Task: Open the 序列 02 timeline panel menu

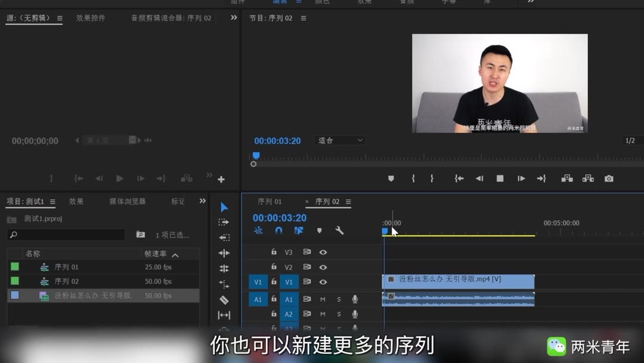Action: (348, 201)
